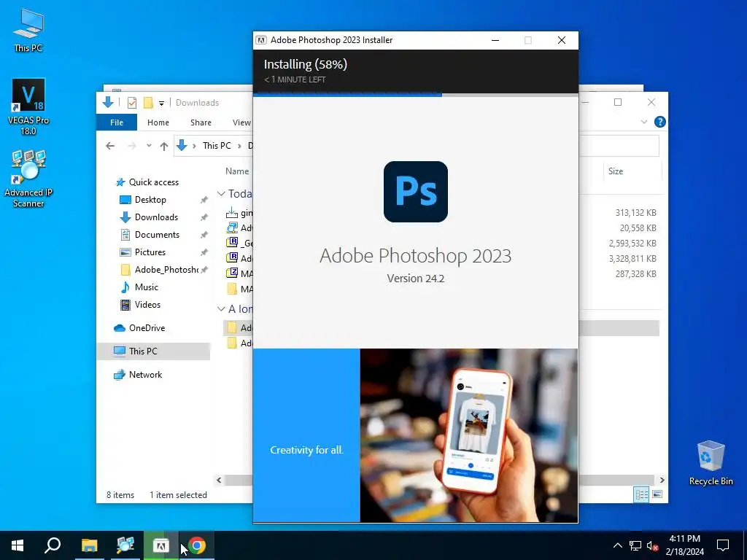747x560 pixels.
Task: Click the Downloads arrow icon in Explorer title bar
Action: point(108,102)
